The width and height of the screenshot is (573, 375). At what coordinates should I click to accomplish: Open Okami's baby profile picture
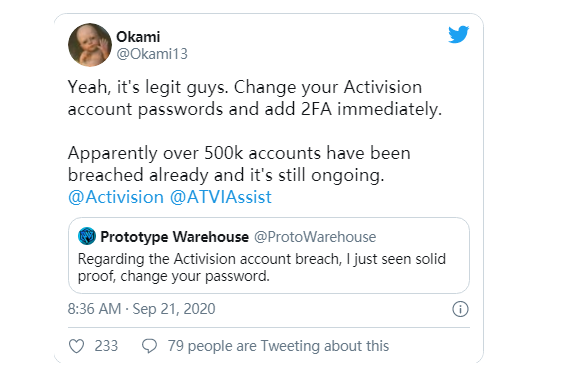click(x=90, y=45)
